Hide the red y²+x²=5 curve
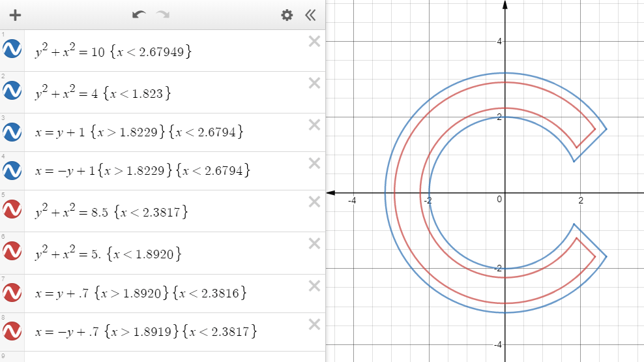The height and width of the screenshot is (362, 644). 12,251
